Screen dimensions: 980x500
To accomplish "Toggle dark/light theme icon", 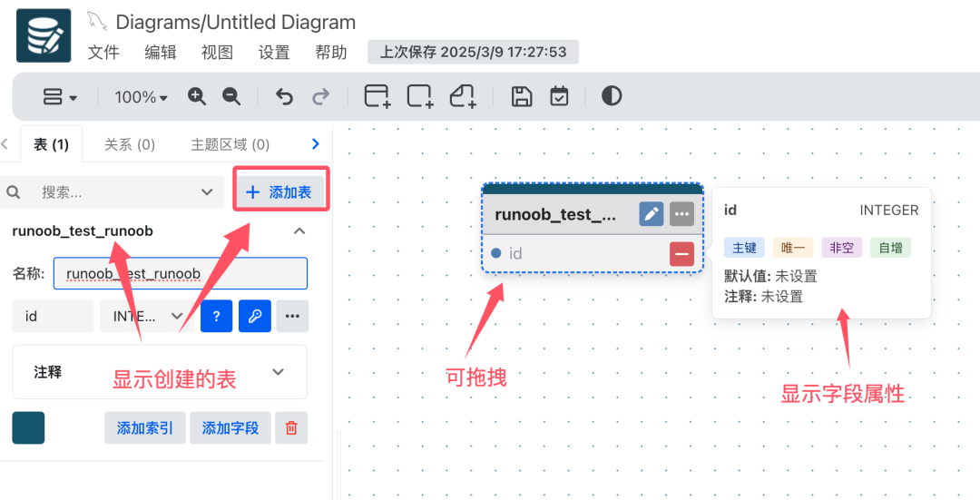I will (612, 96).
